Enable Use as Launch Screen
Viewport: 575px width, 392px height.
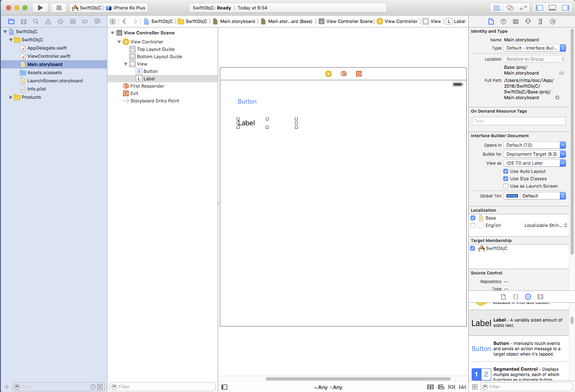tap(506, 186)
